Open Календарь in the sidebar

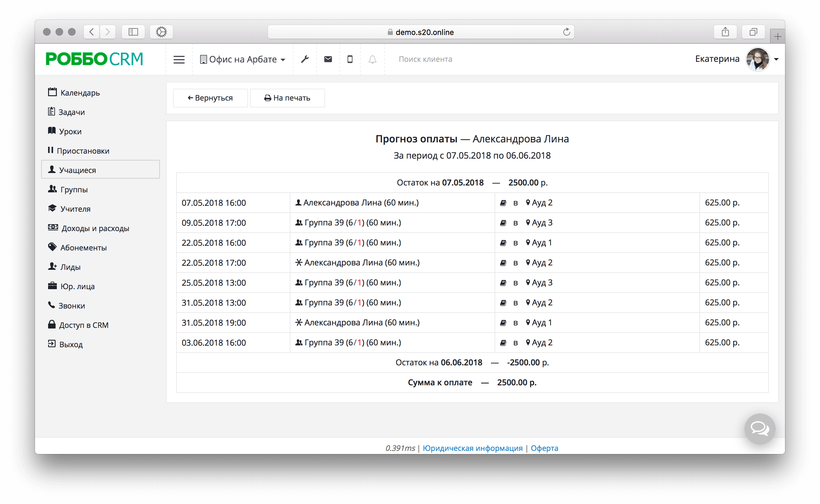(x=80, y=93)
